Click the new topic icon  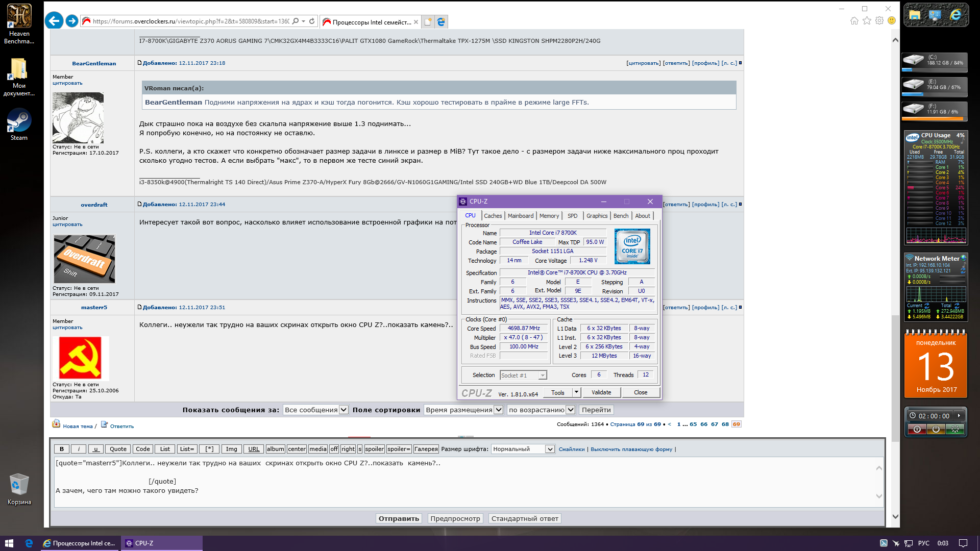tap(56, 424)
